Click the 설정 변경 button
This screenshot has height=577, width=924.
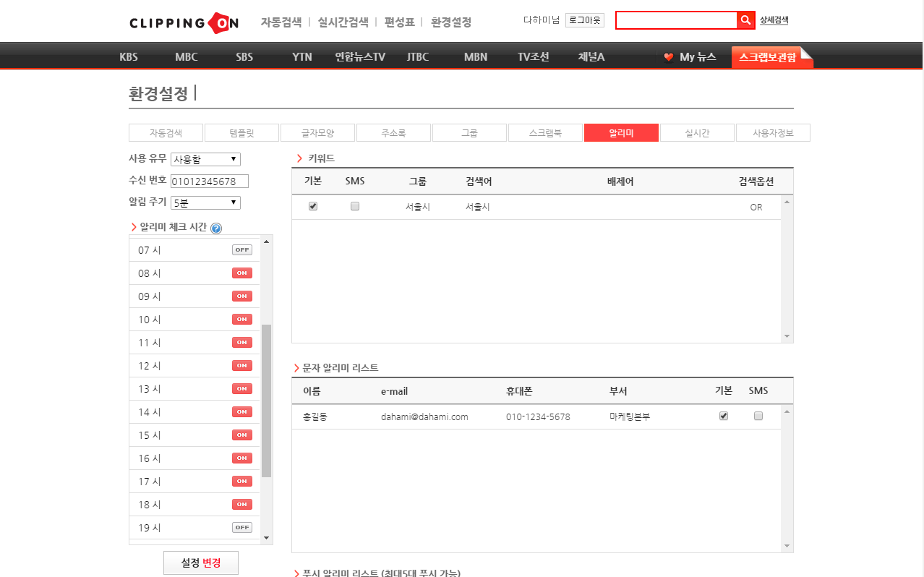click(x=201, y=563)
